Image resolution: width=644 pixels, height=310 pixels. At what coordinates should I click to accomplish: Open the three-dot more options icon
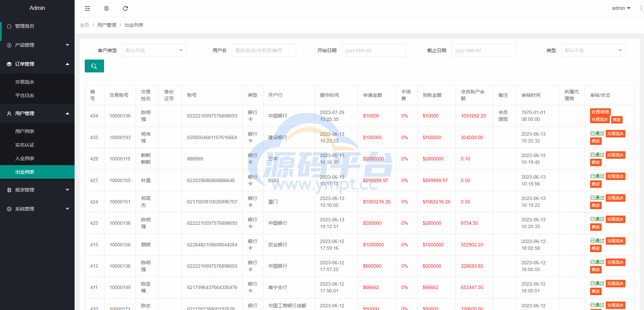coord(641,8)
